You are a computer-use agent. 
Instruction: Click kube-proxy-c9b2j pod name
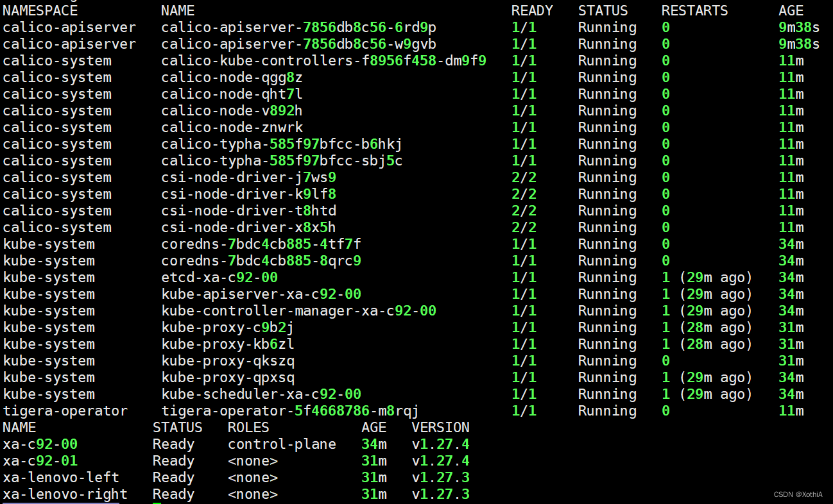[228, 328]
